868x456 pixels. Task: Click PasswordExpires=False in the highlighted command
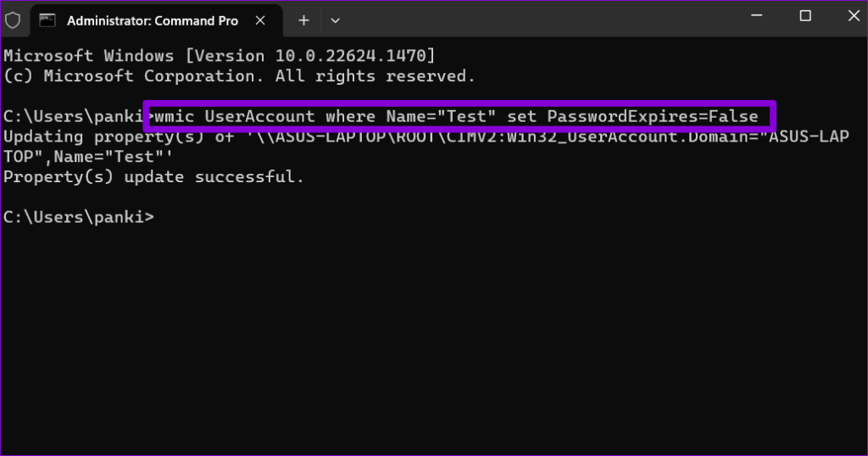pyautogui.click(x=653, y=116)
